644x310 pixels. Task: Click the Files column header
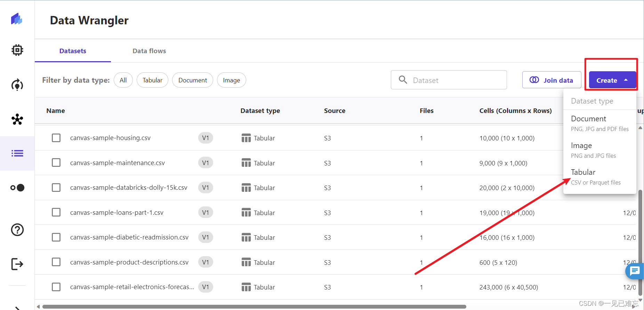[426, 111]
